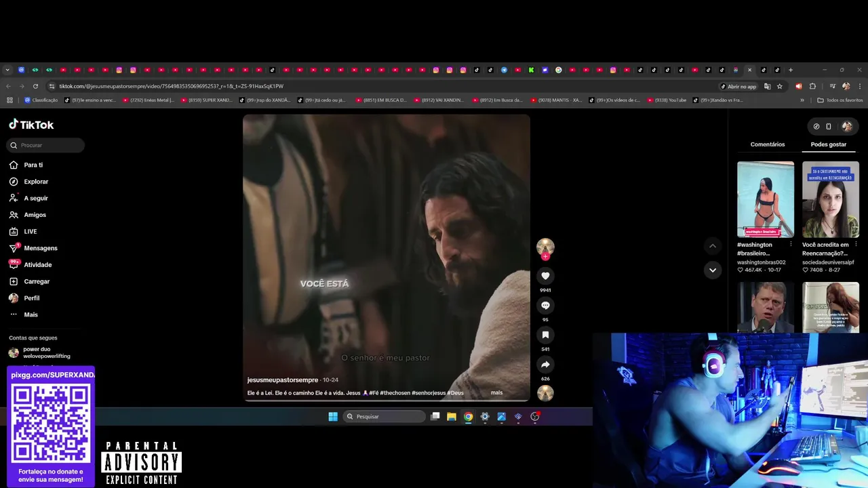Open comments via the speech bubble icon

[x=545, y=306]
